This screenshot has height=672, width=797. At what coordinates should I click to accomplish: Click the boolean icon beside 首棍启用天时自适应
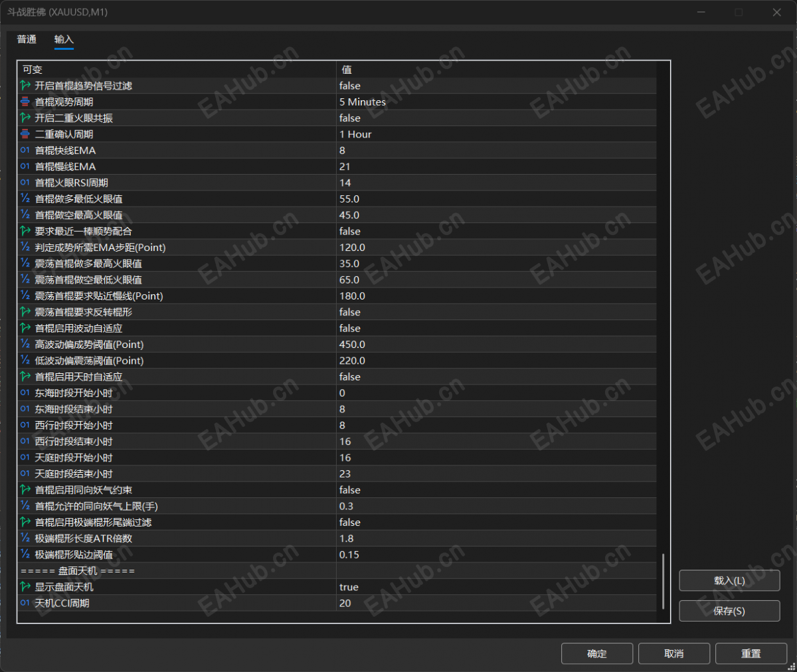point(25,377)
